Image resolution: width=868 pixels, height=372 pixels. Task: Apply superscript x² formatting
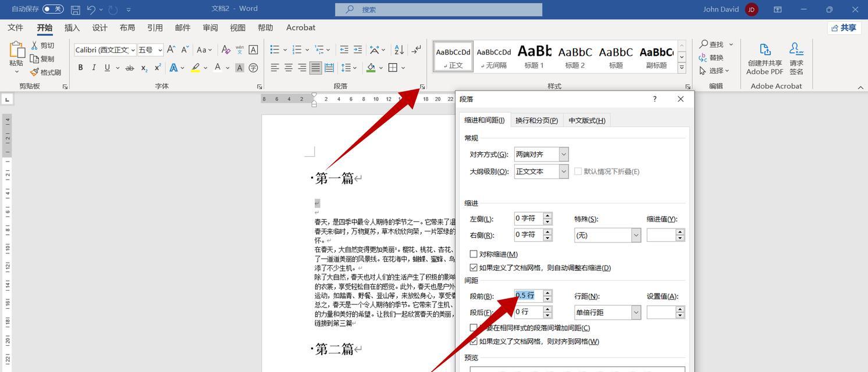tap(157, 68)
